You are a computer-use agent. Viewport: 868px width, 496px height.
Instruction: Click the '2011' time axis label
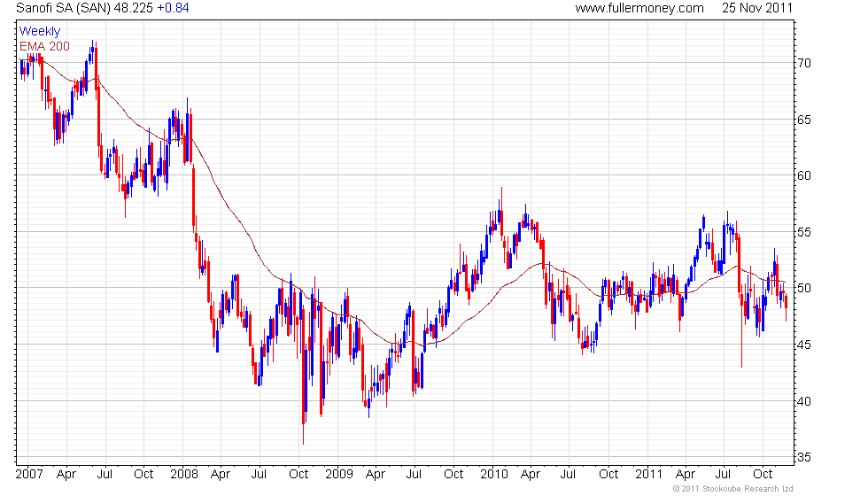[x=648, y=474]
